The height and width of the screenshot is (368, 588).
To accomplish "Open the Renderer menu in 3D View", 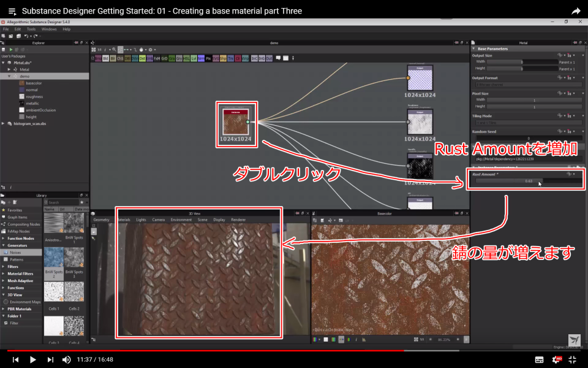I will pyautogui.click(x=238, y=220).
